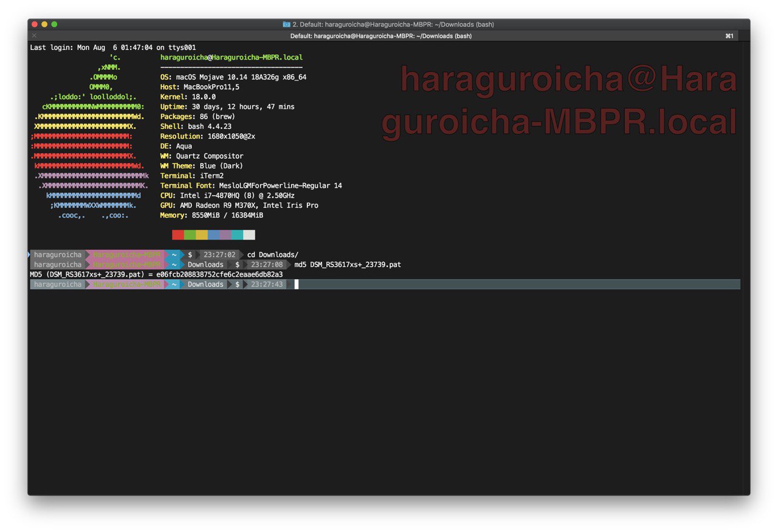This screenshot has width=778, height=532.
Task: Click the 'cd Downloads/' command text
Action: 273,255
